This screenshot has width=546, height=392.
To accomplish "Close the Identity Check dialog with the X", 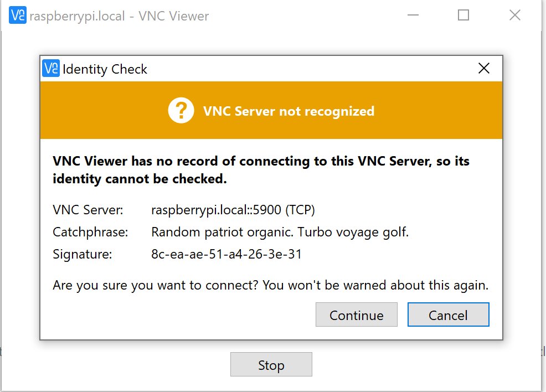I will 484,69.
